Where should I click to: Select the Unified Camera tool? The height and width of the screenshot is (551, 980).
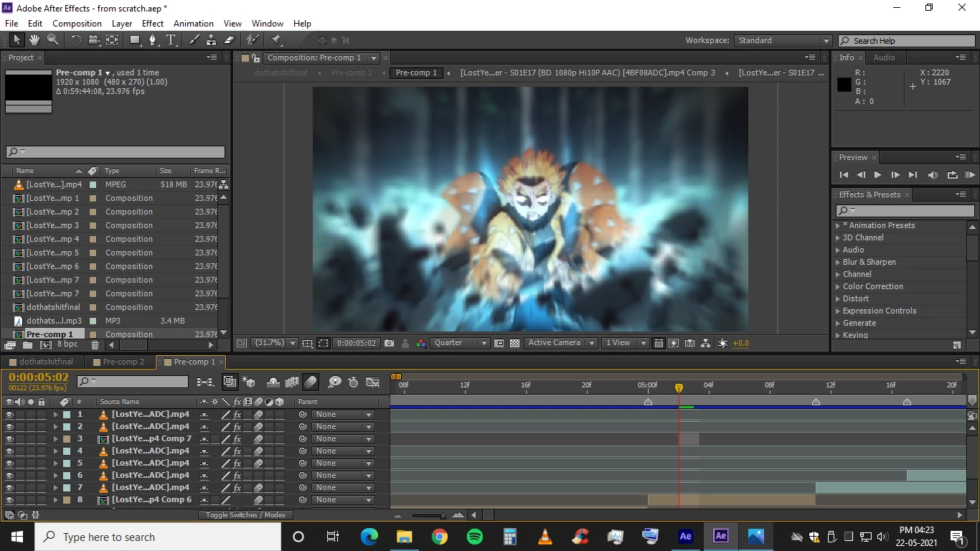click(x=94, y=40)
